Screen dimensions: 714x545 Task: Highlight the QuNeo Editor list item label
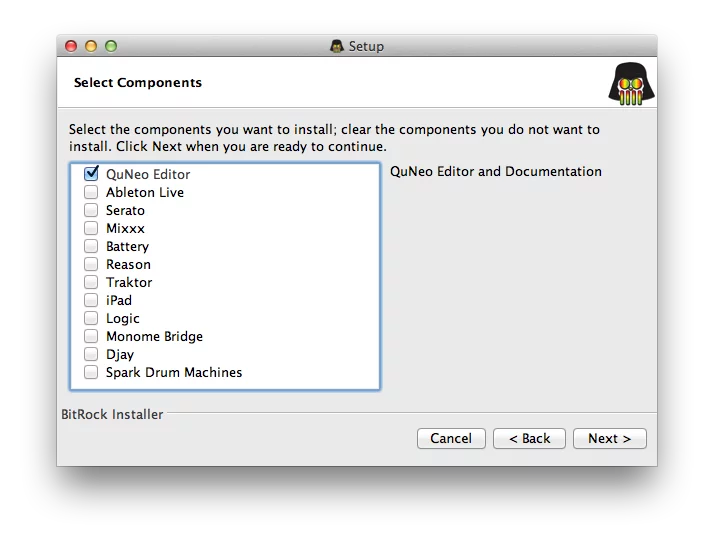pyautogui.click(x=148, y=174)
